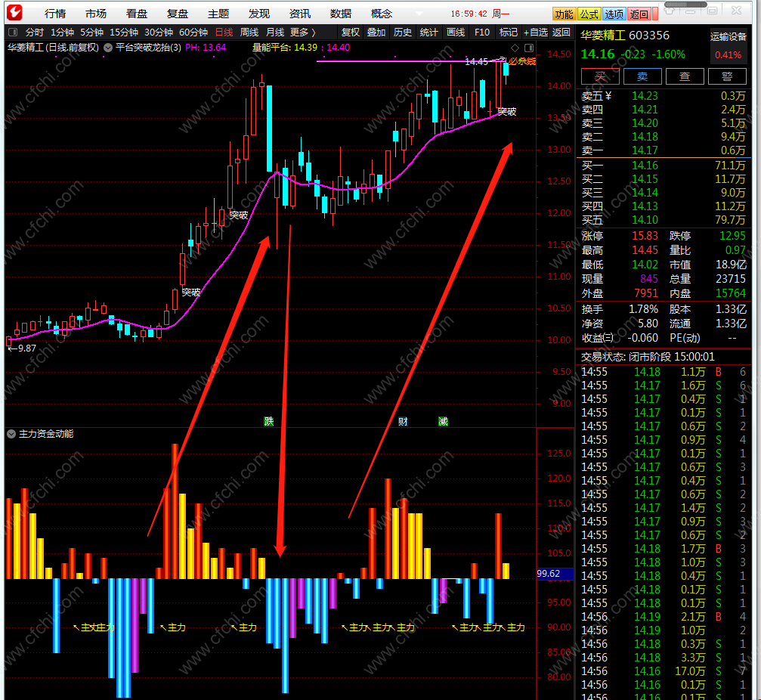Click the 卖 sell button
The width and height of the screenshot is (761, 700).
coord(642,76)
